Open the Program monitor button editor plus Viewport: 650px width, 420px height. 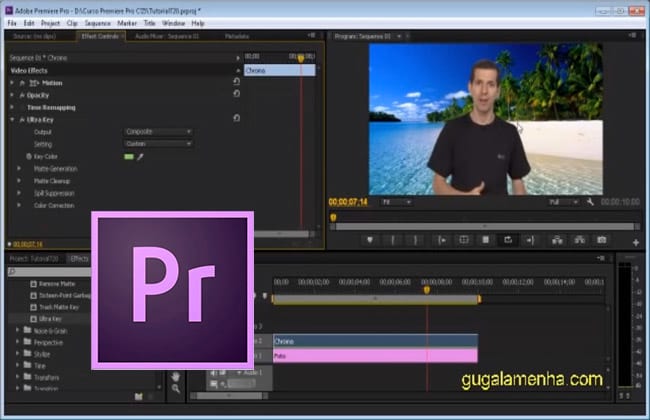tap(636, 243)
